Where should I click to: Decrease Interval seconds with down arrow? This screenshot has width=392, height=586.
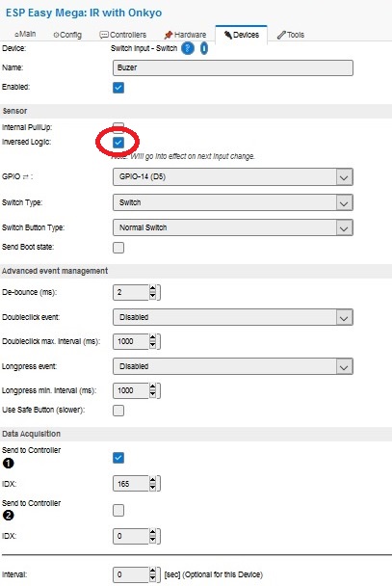152,578
